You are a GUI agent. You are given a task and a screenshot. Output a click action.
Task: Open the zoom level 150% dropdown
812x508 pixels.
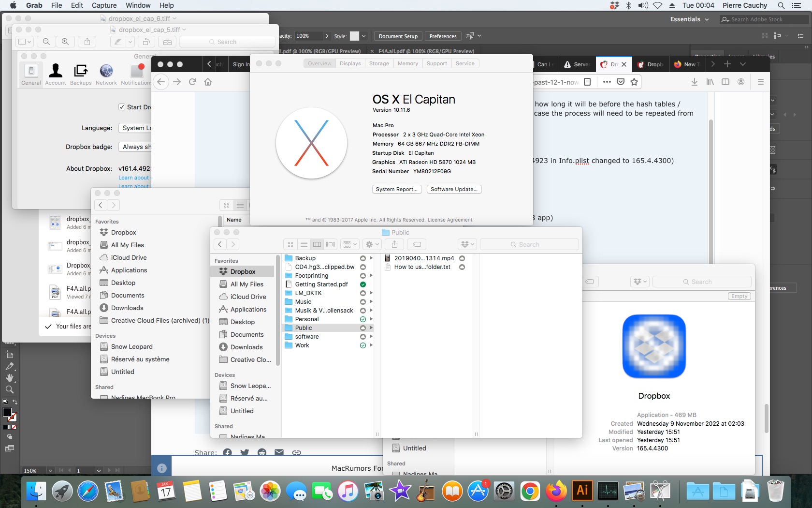[50, 470]
